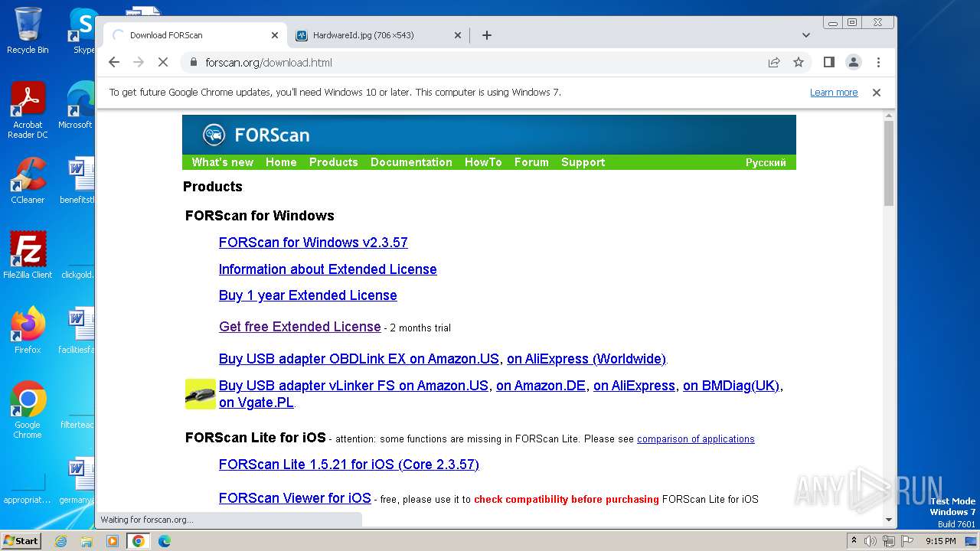
Task: Open a new tab with the plus icon
Action: coord(487,35)
